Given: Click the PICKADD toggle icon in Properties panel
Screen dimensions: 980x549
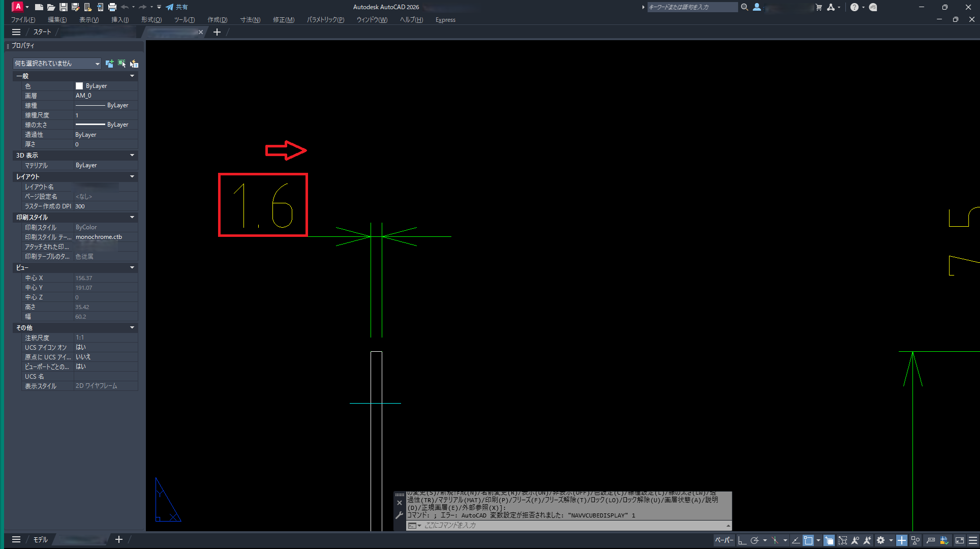Looking at the screenshot, I should click(x=109, y=64).
